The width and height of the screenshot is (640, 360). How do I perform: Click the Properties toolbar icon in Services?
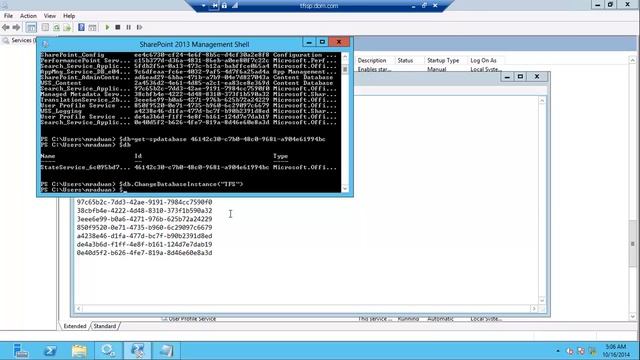(45, 27)
